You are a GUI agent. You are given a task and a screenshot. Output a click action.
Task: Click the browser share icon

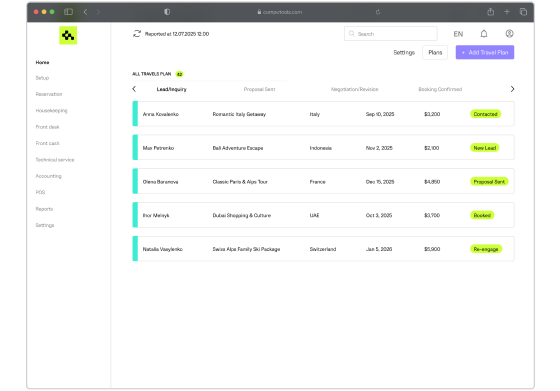[x=490, y=12]
